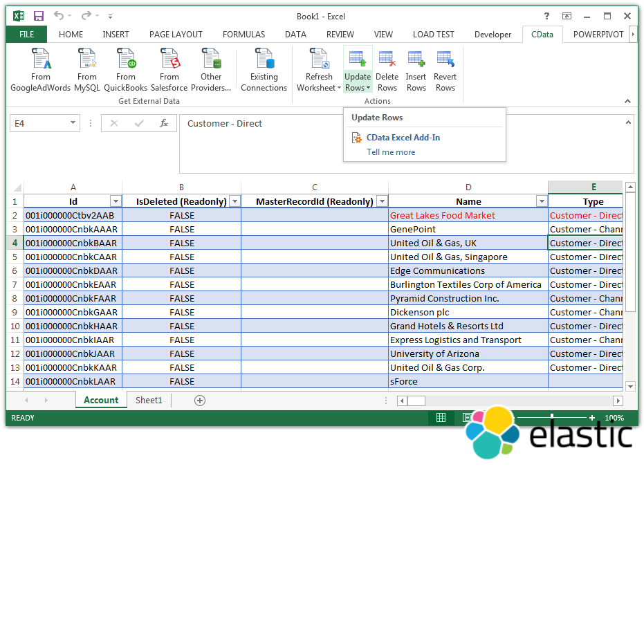Image resolution: width=644 pixels, height=644 pixels.
Task: Switch to the FORMULAS ribbon tab
Action: pos(243,35)
